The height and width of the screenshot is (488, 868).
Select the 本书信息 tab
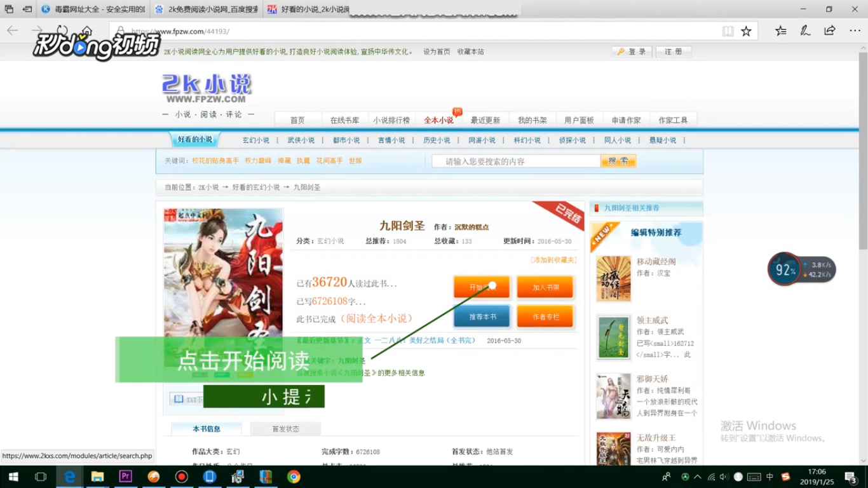(207, 429)
